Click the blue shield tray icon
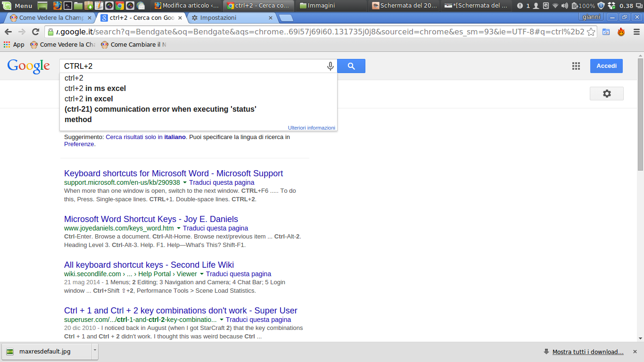The height and width of the screenshot is (362, 644). [x=601, y=6]
